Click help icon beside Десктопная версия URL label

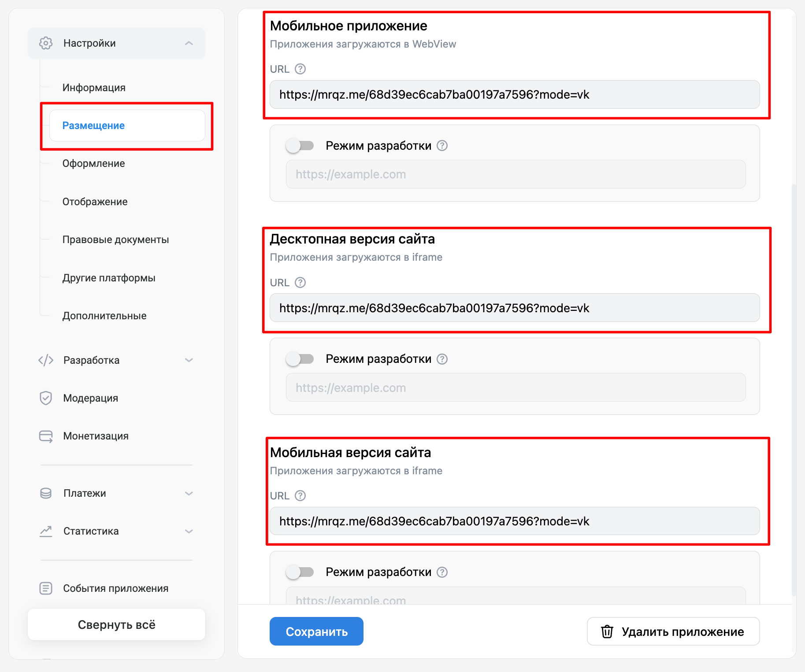point(300,283)
